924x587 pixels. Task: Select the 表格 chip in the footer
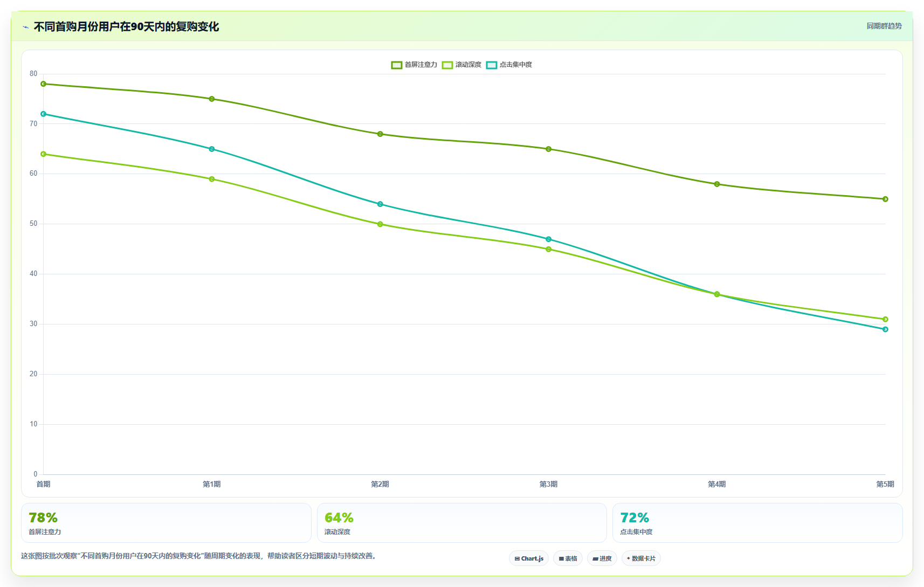pyautogui.click(x=568, y=558)
